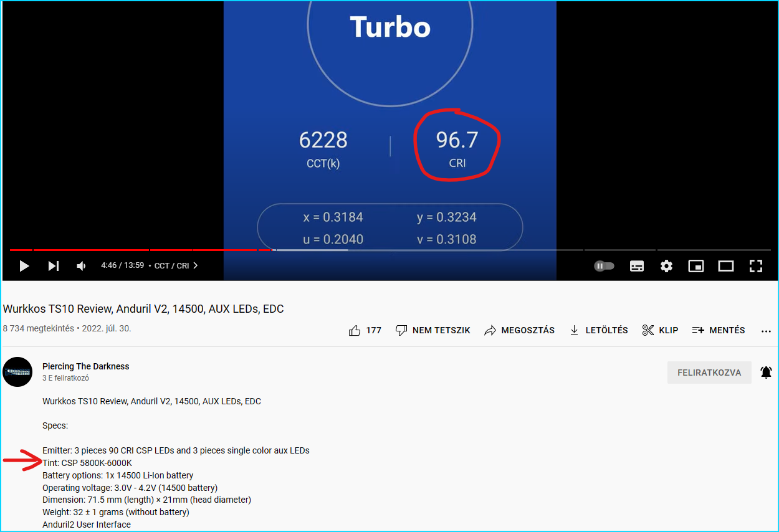Switch to miniplayer
The image size is (779, 532).
pos(695,266)
